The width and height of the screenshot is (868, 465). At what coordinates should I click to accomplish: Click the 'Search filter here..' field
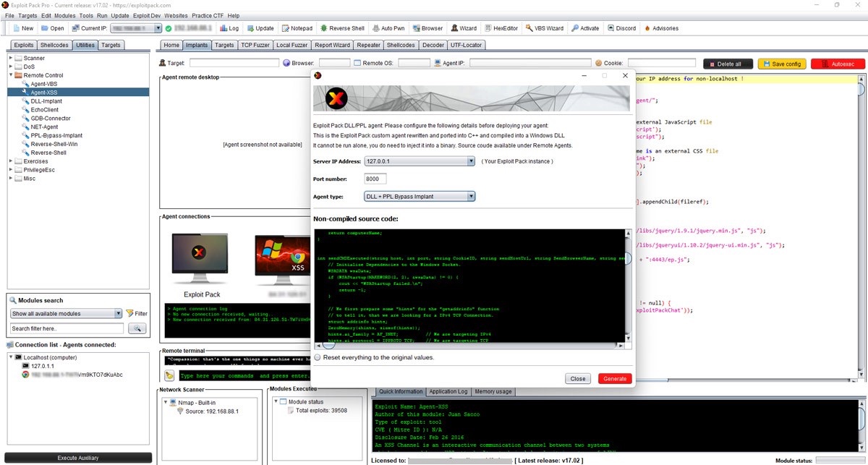[67, 328]
